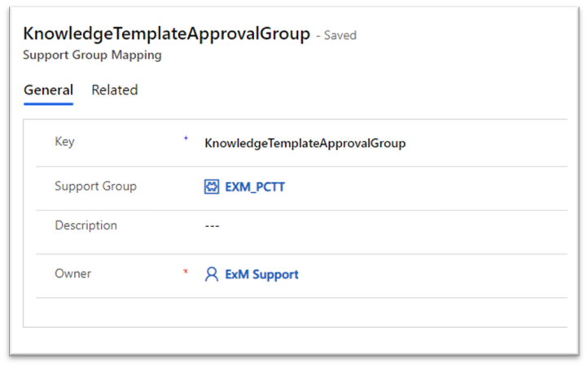Open the ExM Support owner link

(261, 274)
